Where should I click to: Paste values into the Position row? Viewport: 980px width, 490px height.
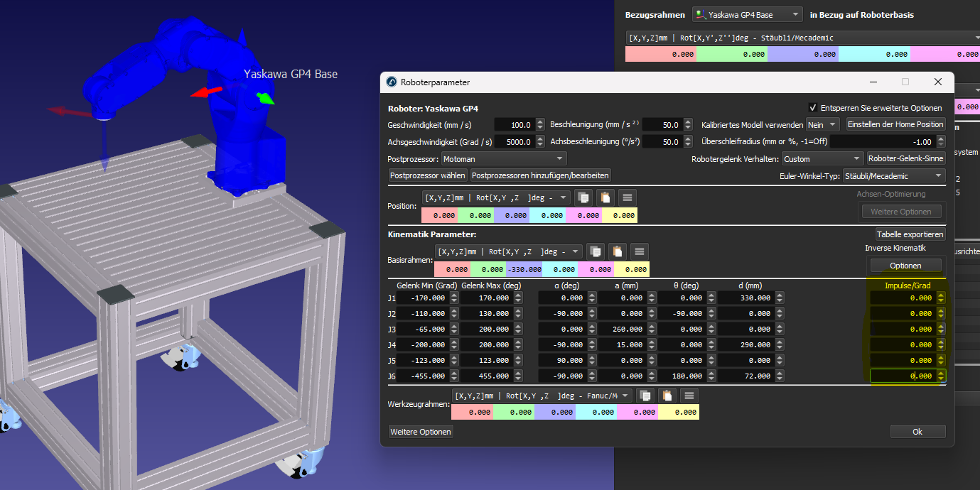pos(604,197)
